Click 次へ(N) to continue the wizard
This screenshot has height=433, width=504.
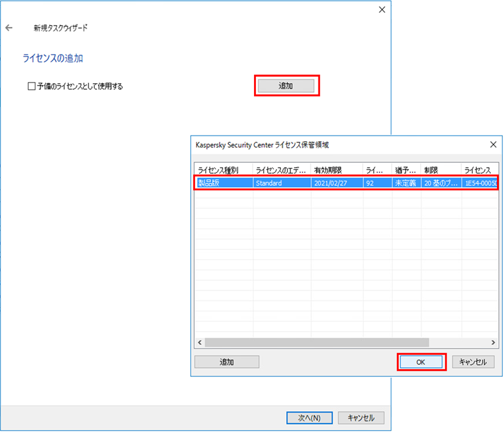(x=309, y=417)
